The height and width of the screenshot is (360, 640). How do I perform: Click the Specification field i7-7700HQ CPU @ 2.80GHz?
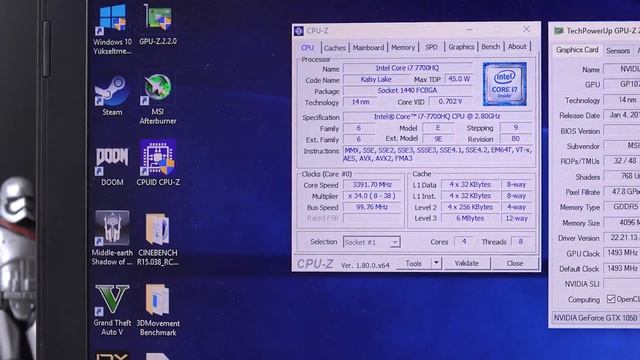(437, 116)
